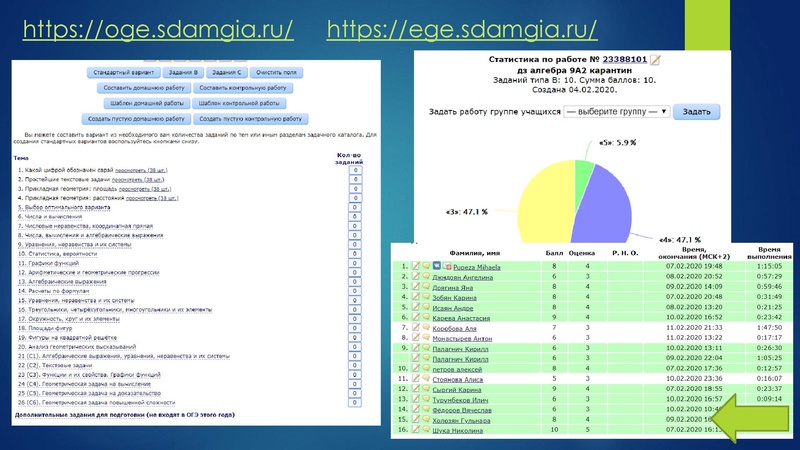This screenshot has width=800, height=450.
Task: Click 'Стандартный вариант' button
Action: (x=123, y=73)
